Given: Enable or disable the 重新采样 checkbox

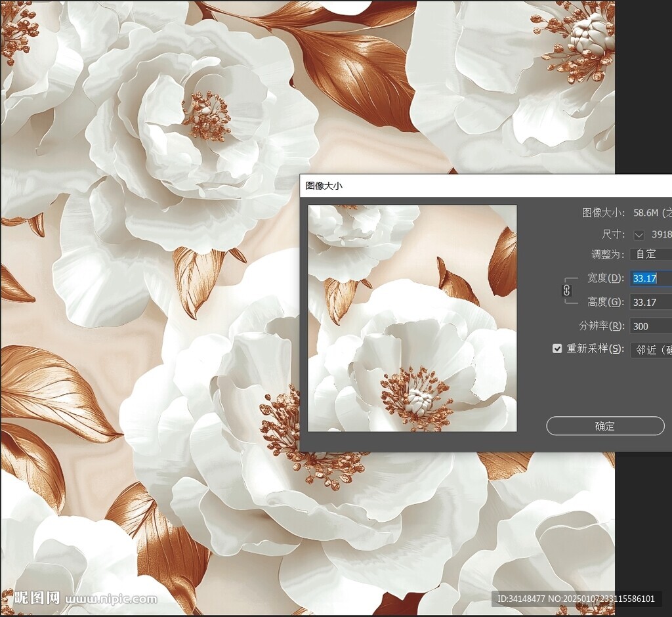Looking at the screenshot, I should 557,349.
